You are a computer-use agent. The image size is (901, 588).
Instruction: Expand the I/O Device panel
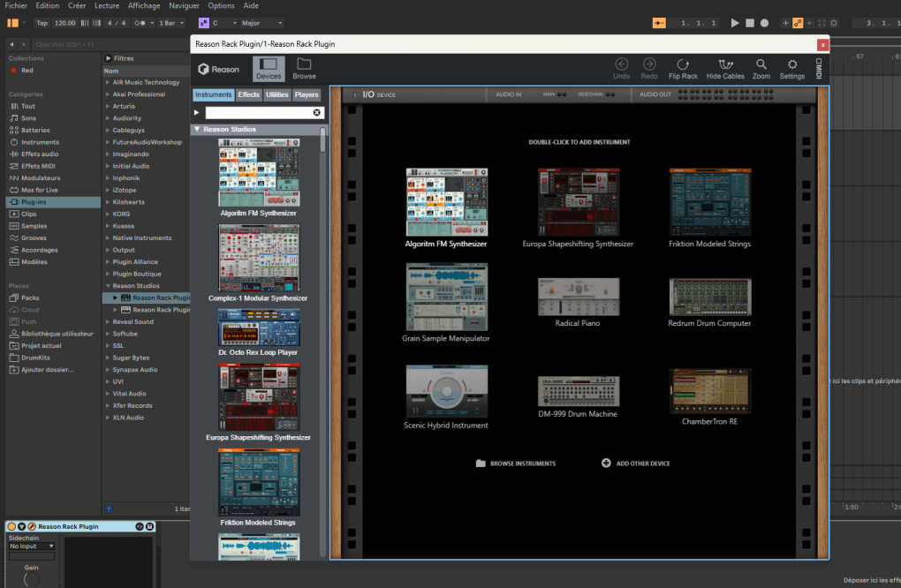click(354, 94)
